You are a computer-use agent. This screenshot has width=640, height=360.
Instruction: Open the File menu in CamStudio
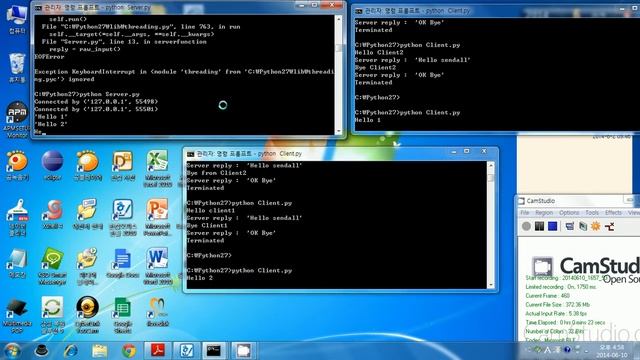tap(524, 213)
